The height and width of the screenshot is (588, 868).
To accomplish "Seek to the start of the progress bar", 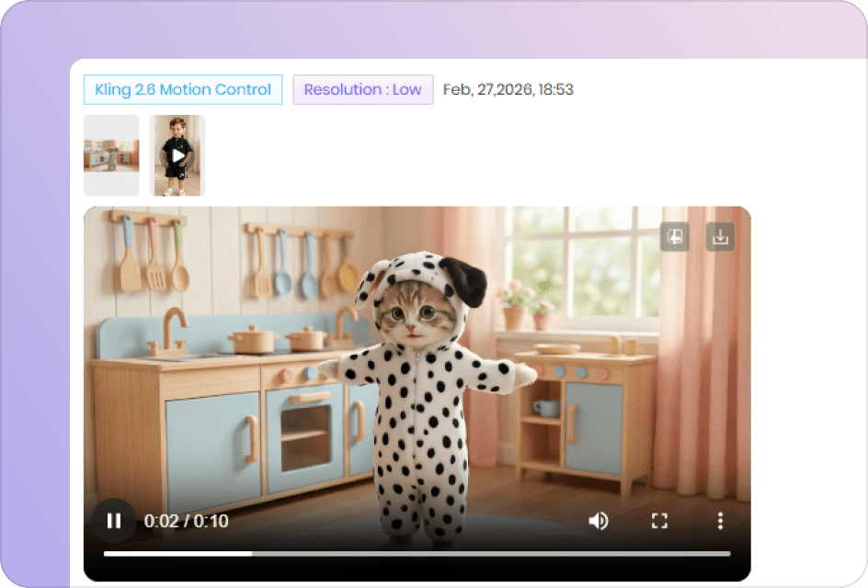I will coord(106,554).
